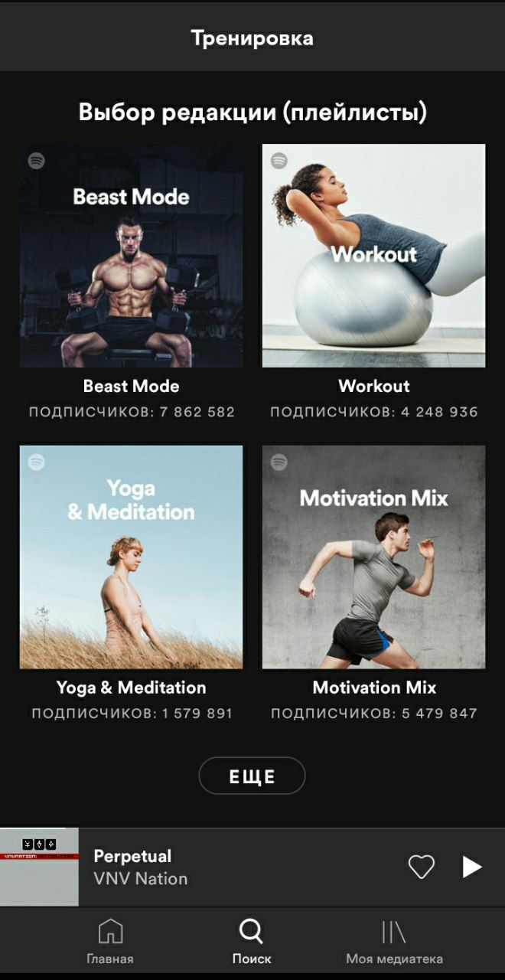Play the current track Perpetual
This screenshot has width=505, height=980.
tap(472, 867)
